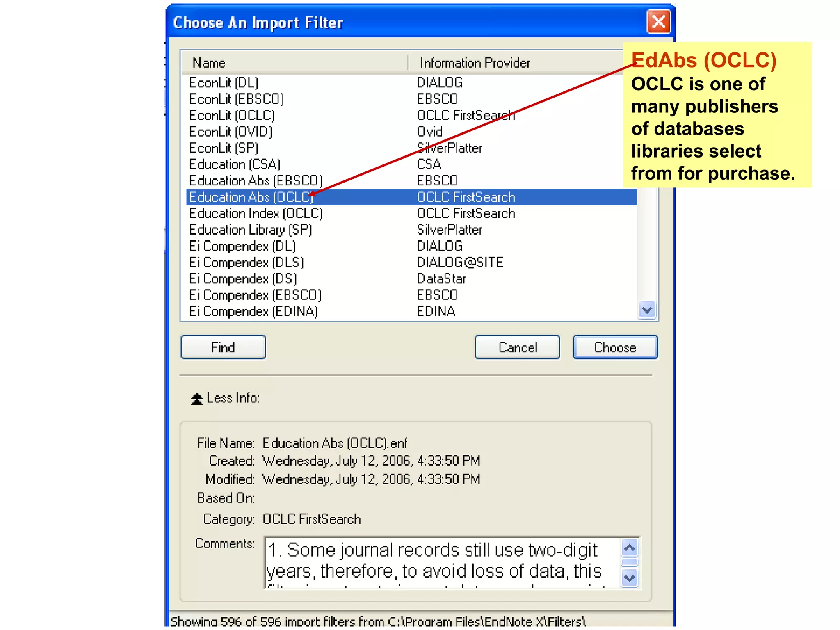Select the Education Abs (OCLC) filter
The image size is (840, 630).
pos(411,197)
